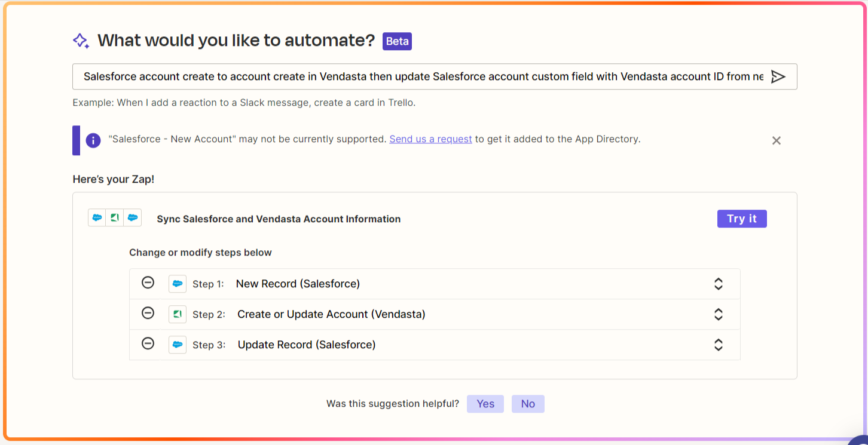Dismiss the Salesforce not supported notice
Viewport: 868px width, 445px height.
pyautogui.click(x=776, y=140)
